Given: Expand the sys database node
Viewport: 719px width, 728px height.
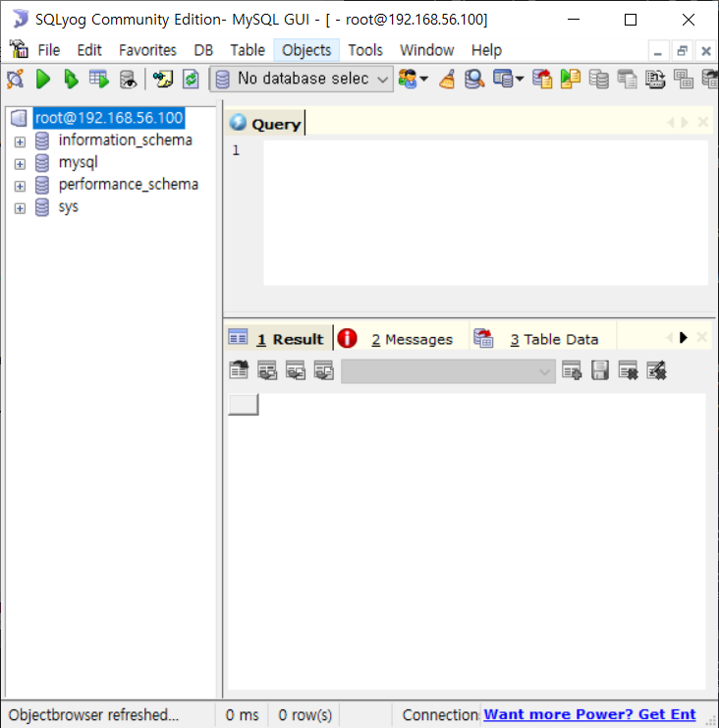Looking at the screenshot, I should tap(20, 208).
